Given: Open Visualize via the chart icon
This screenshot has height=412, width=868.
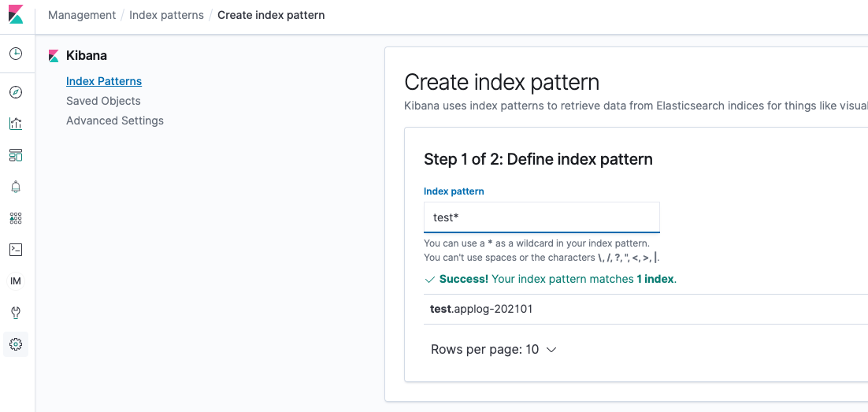Looking at the screenshot, I should coord(16,124).
